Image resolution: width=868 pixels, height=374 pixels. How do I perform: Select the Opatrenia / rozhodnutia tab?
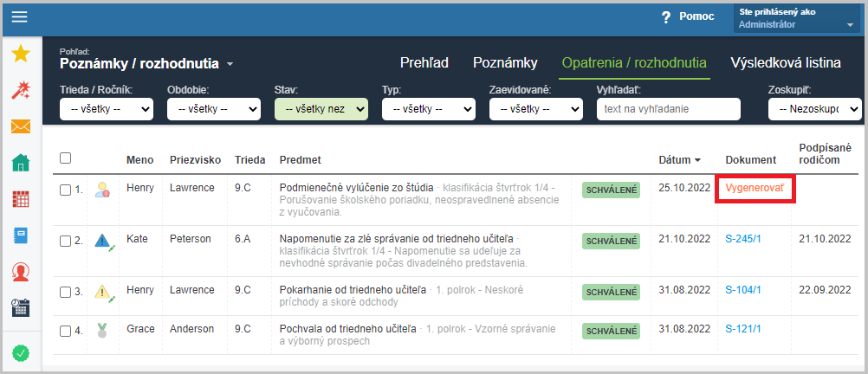(634, 63)
